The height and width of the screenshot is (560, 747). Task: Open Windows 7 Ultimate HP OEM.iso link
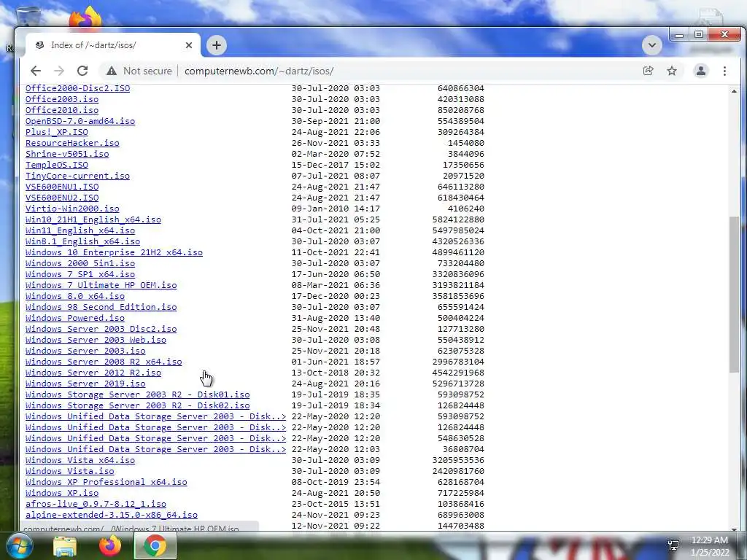coord(101,285)
